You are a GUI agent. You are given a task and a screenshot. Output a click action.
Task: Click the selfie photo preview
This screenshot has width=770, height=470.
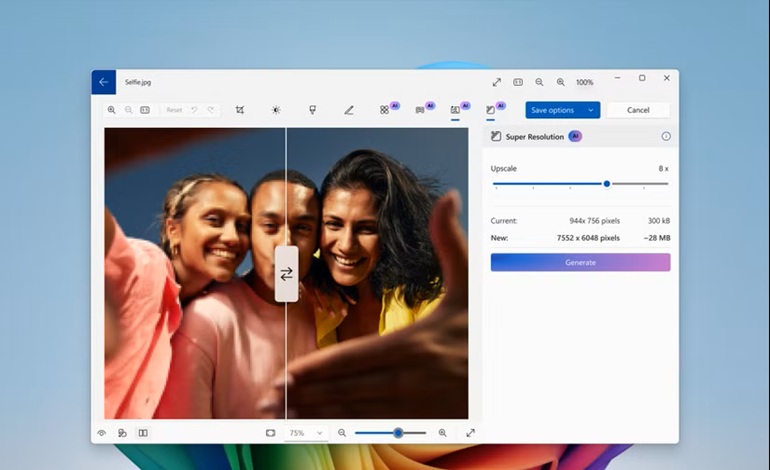tap(286, 273)
